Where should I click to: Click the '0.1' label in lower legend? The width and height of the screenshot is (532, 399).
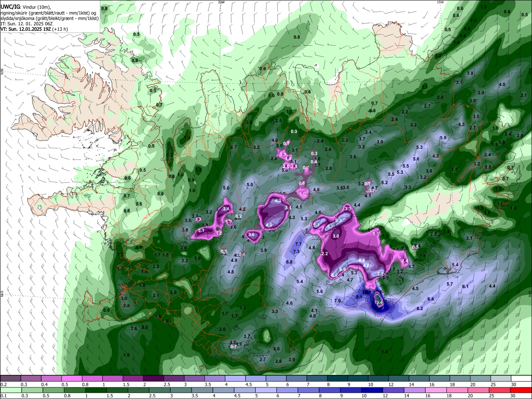pos(3,396)
